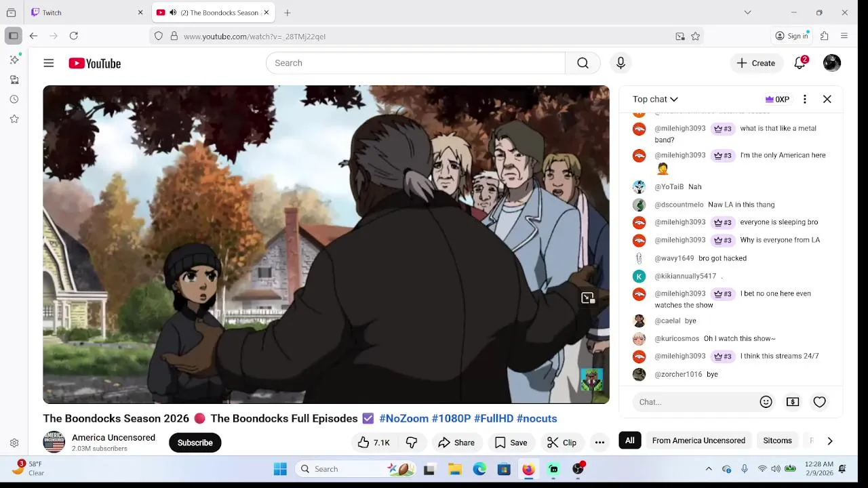Open the Firefox application menu
The height and width of the screenshot is (488, 868).
(x=844, y=36)
